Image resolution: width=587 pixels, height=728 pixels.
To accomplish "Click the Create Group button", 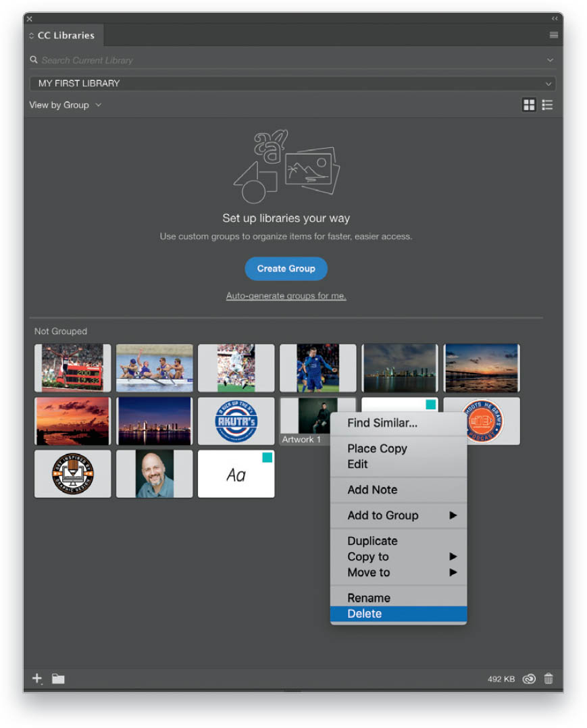I will (x=286, y=268).
